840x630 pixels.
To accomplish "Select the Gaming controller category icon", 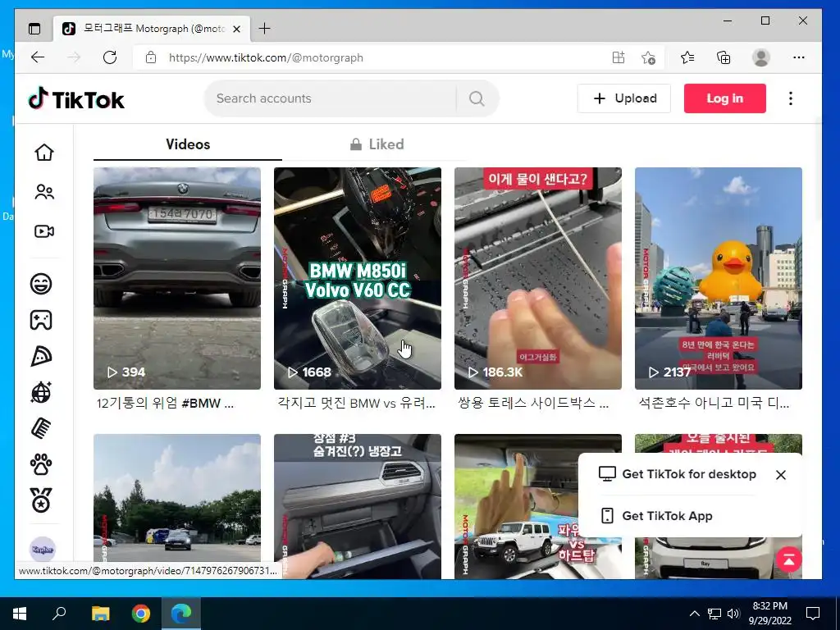I will (41, 320).
